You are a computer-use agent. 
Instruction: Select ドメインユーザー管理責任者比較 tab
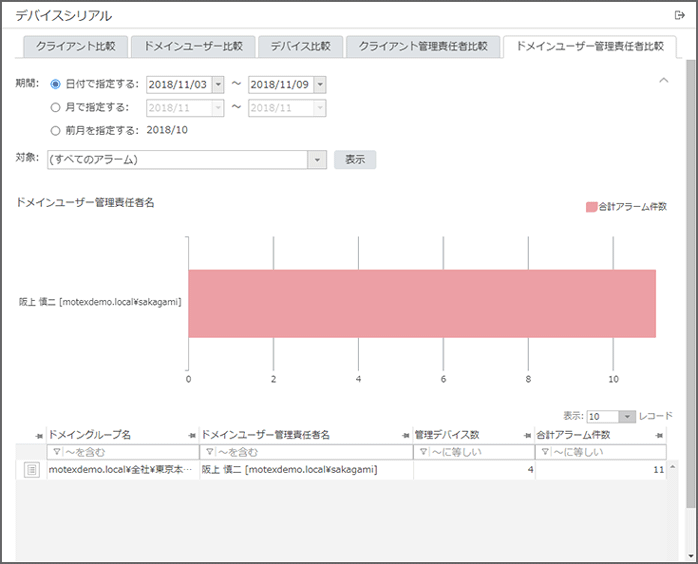[590, 46]
